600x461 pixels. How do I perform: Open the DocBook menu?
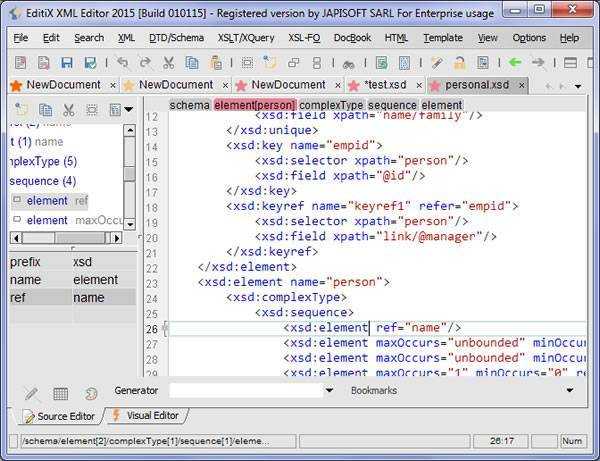(x=352, y=38)
